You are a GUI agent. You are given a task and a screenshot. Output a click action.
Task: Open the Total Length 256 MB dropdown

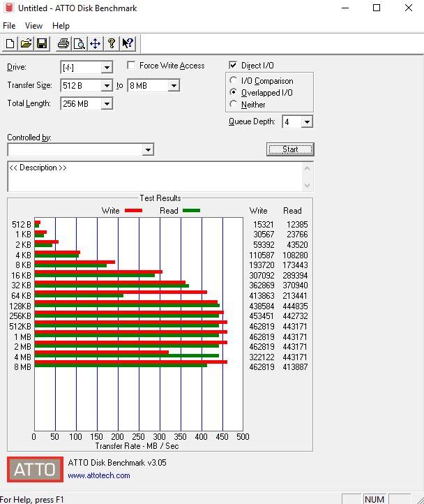[107, 104]
